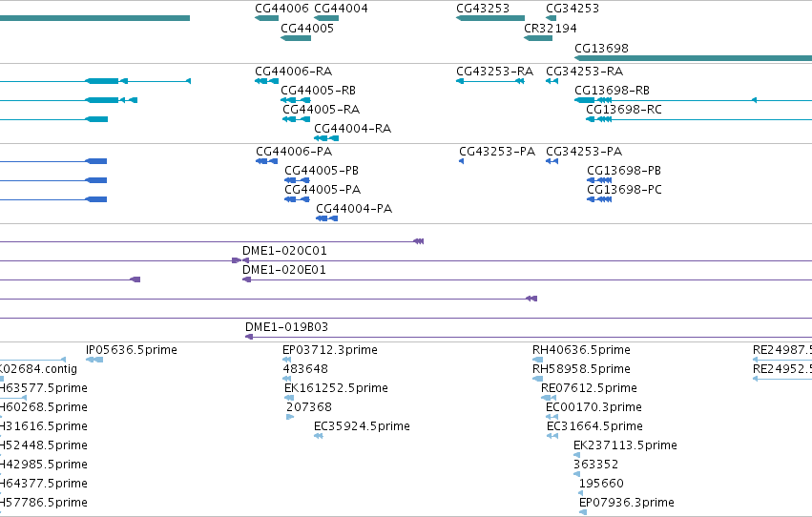Click protein CG44005-PA label

pyautogui.click(x=323, y=190)
